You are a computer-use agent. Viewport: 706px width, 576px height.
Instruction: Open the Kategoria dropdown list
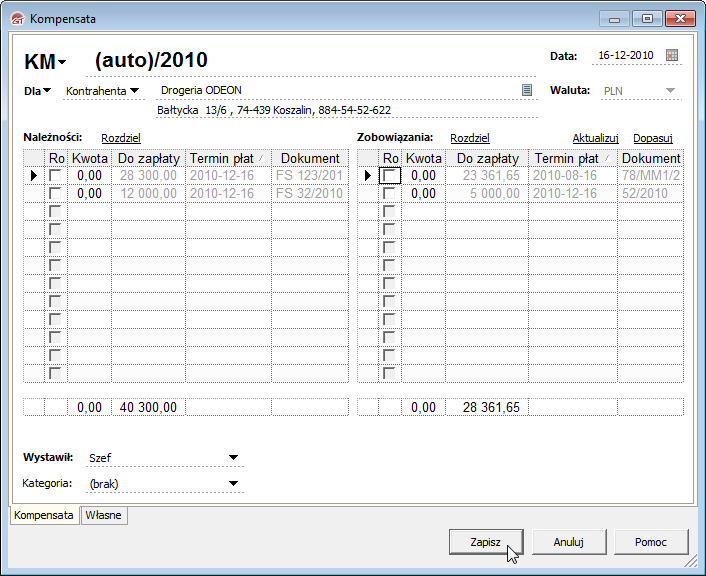(233, 484)
